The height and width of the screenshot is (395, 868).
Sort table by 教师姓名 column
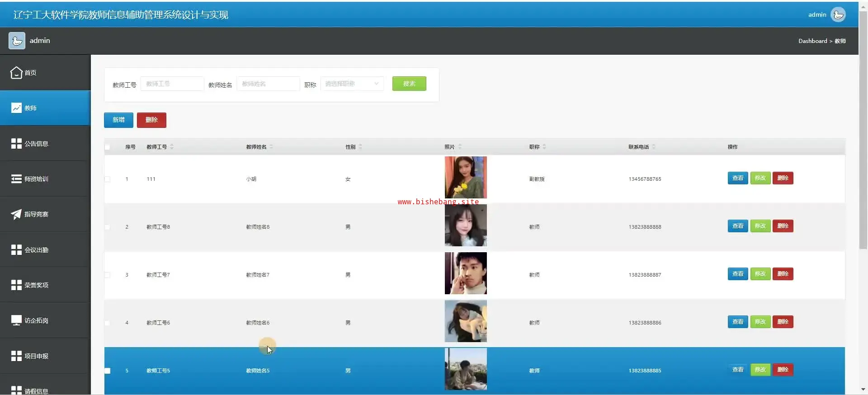pyautogui.click(x=271, y=147)
